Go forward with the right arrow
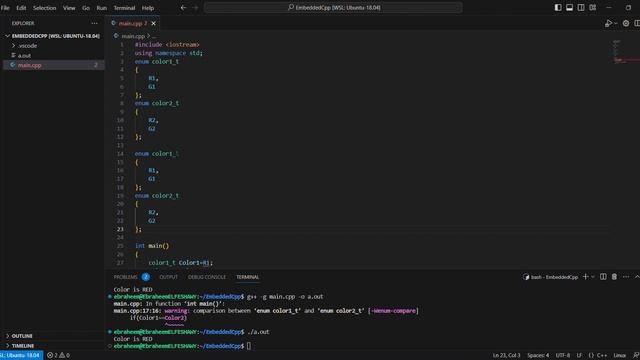The image size is (640, 360). pos(195,7)
